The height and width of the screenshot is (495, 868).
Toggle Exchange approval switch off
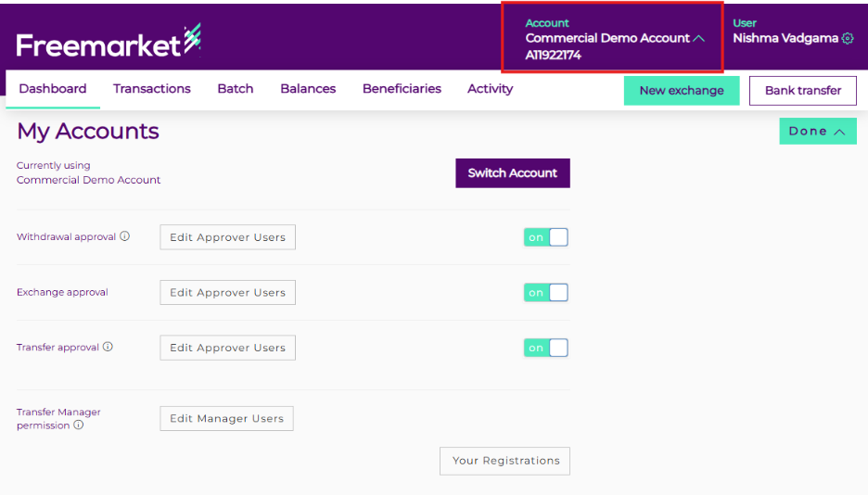(x=545, y=293)
